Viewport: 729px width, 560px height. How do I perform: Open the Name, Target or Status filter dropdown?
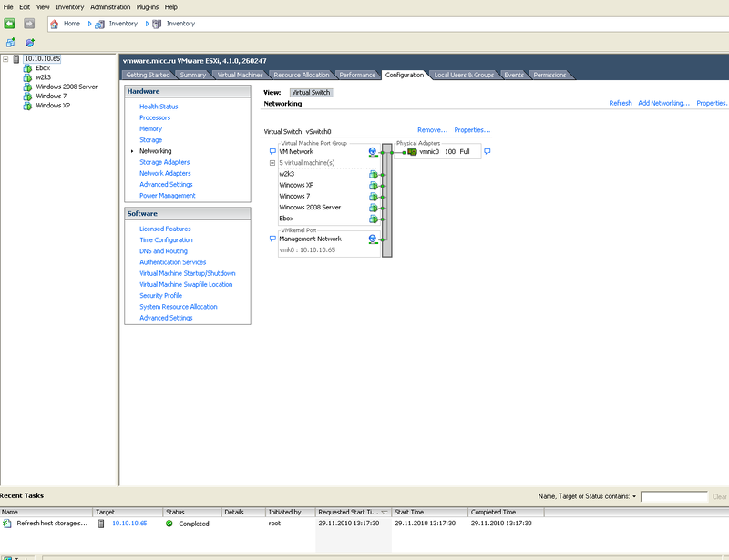pyautogui.click(x=634, y=497)
